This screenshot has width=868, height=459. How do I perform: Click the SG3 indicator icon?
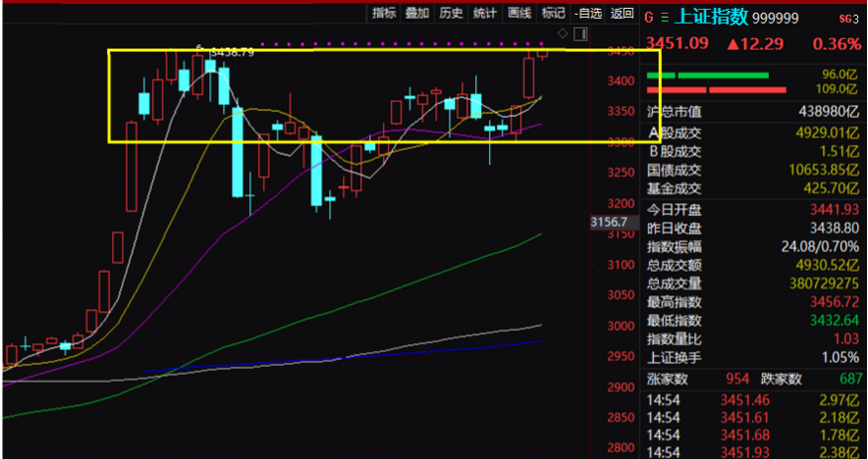click(848, 18)
